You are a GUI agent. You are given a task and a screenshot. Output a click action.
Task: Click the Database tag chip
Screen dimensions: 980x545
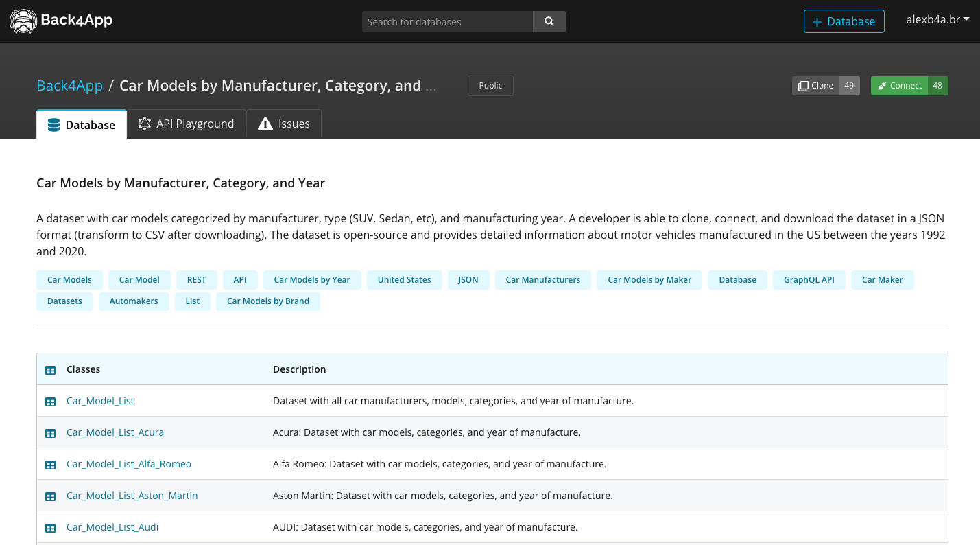click(x=738, y=280)
